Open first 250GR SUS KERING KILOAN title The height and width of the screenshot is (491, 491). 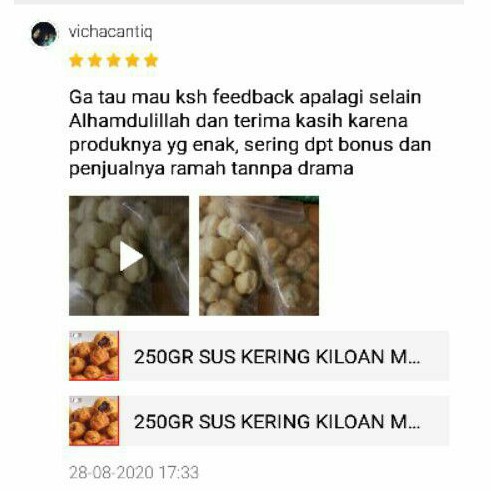[277, 357]
